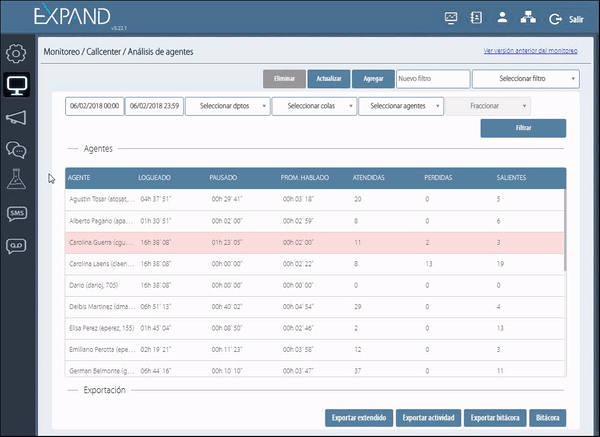
Task: Open the Fraccionar dropdown
Action: tap(488, 106)
